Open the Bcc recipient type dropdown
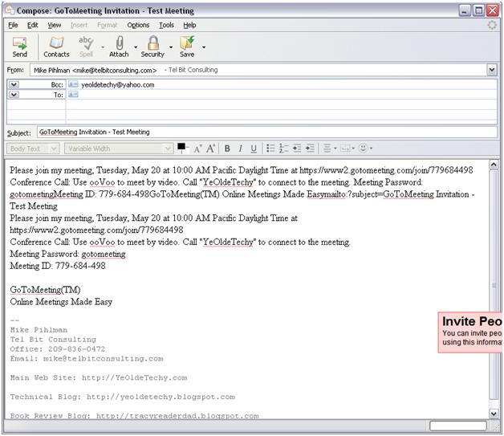504x436 pixels. [14, 84]
